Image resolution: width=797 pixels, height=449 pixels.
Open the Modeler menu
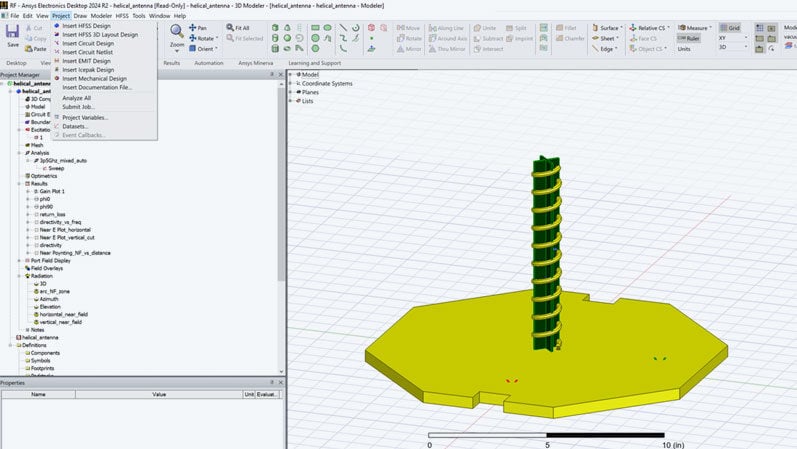tap(101, 16)
